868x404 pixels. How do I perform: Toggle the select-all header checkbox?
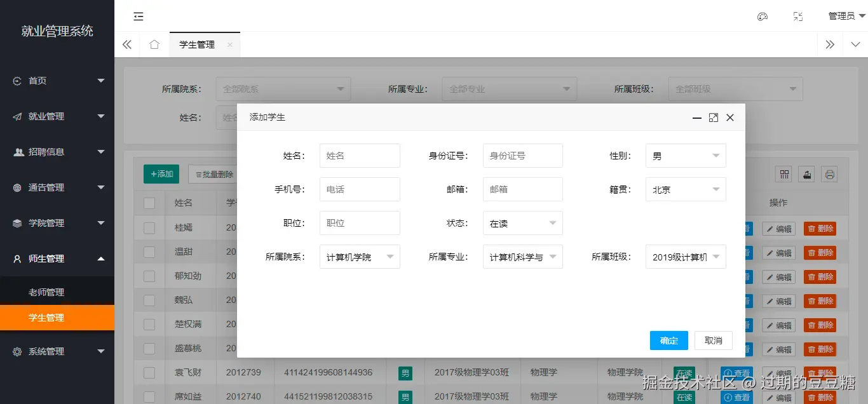[x=149, y=203]
